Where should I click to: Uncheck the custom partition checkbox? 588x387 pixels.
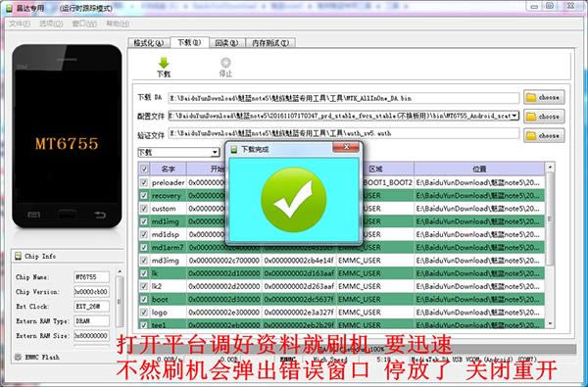pos(144,209)
